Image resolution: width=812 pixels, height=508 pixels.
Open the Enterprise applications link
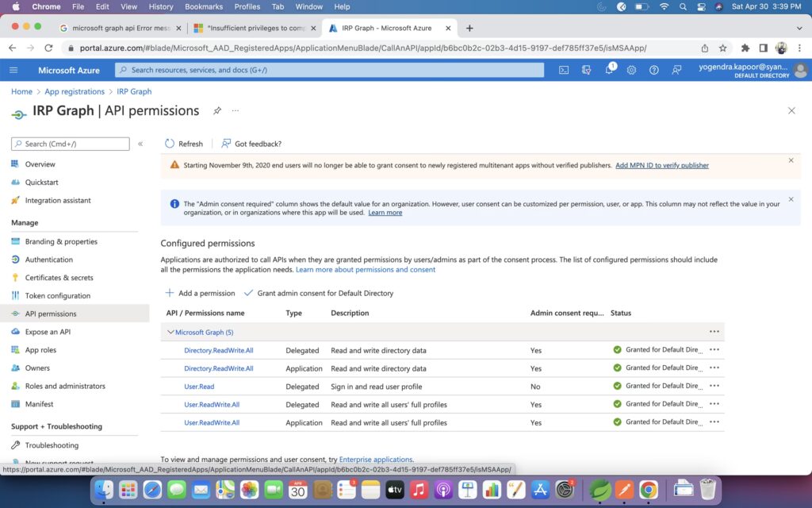[375, 460]
